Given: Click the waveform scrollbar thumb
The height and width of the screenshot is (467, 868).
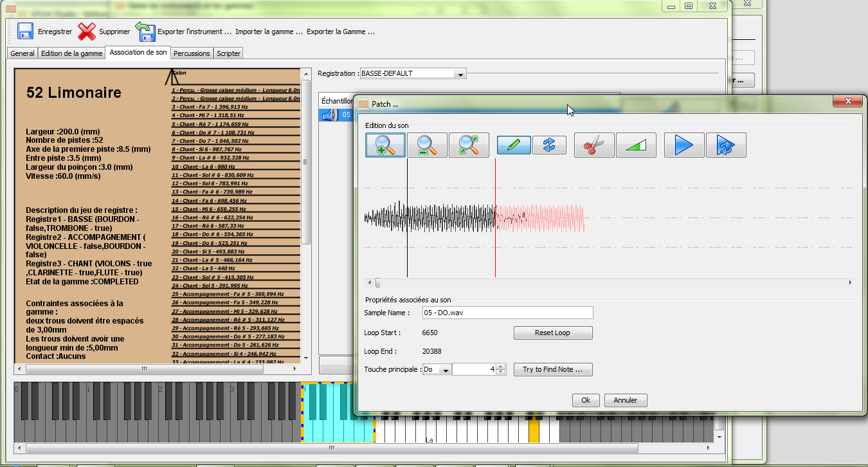Looking at the screenshot, I should [378, 282].
